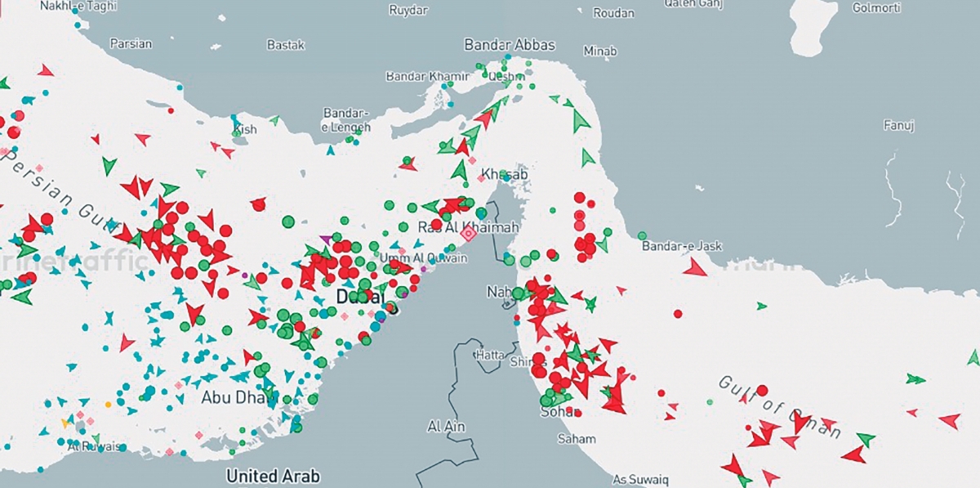Screen dimensions: 980x488
Task: Click the Fanuj town label
Action: tap(898, 125)
